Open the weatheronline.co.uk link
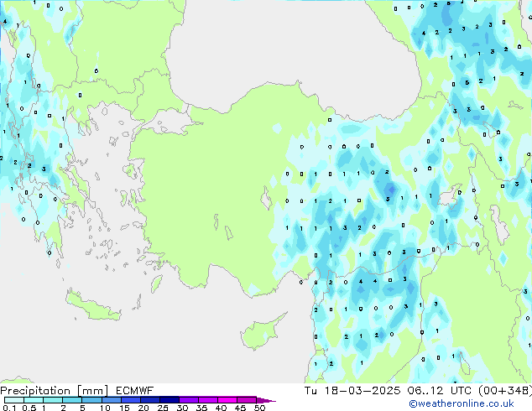532x411 pixels. coord(462,403)
